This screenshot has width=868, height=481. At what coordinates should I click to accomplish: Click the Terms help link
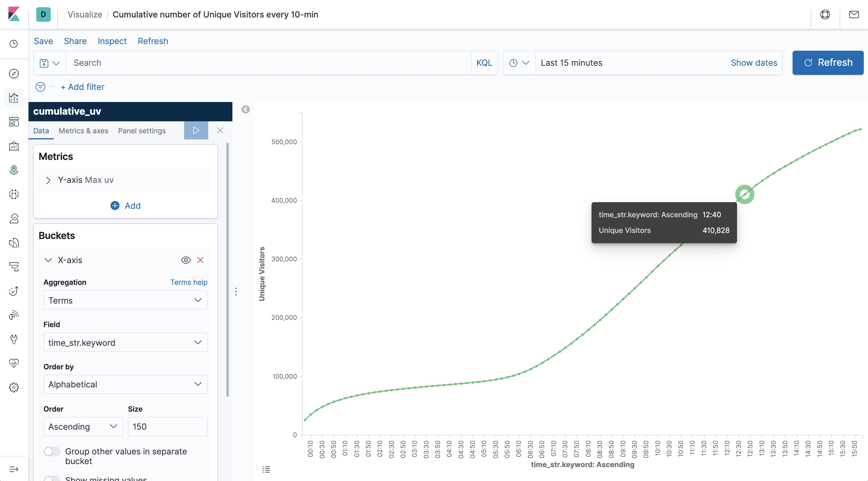click(188, 282)
